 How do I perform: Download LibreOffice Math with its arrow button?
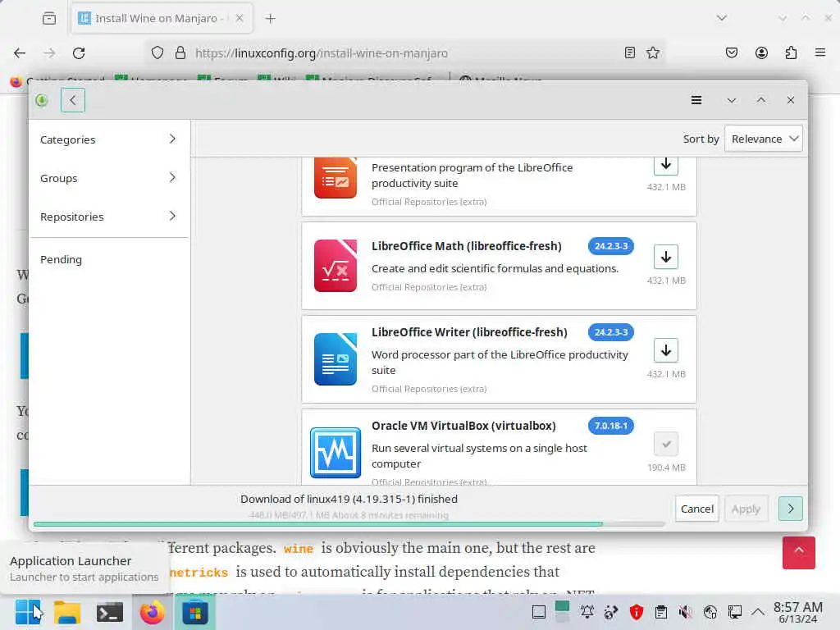pyautogui.click(x=666, y=257)
